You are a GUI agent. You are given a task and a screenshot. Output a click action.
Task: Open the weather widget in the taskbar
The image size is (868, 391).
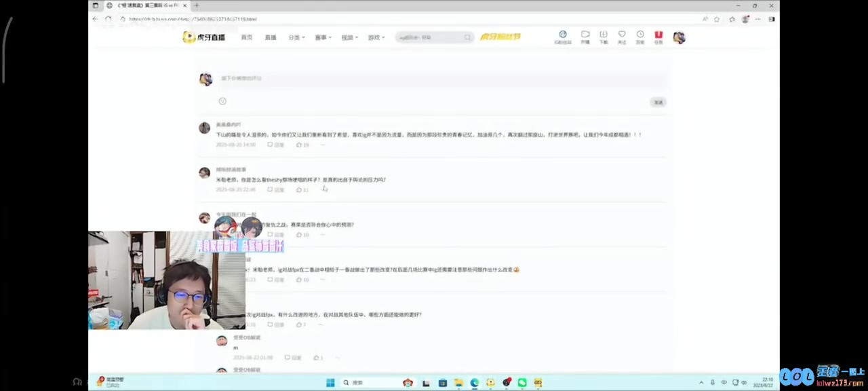tap(111, 382)
